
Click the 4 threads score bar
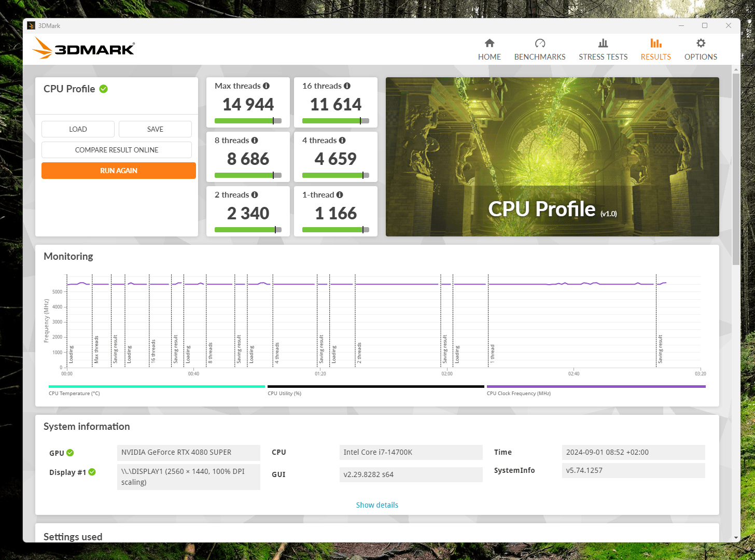click(335, 175)
